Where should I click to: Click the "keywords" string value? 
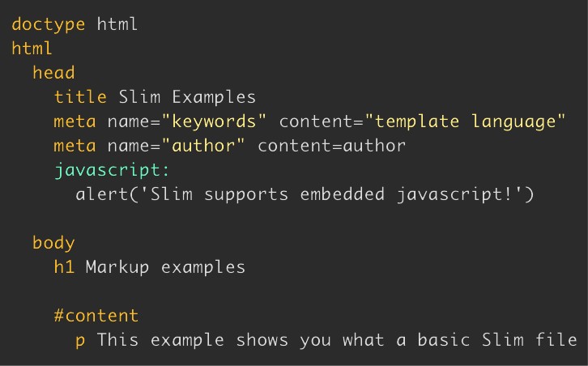pos(214,122)
